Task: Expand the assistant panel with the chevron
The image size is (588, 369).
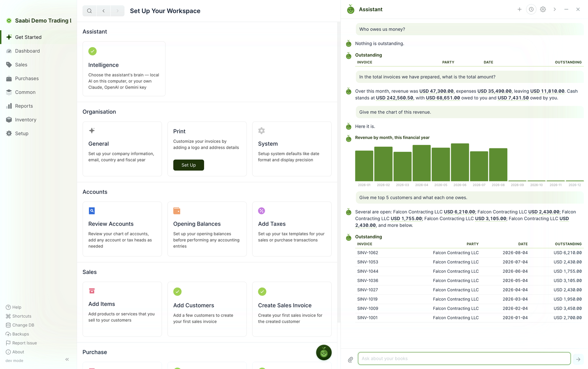Action: [x=555, y=9]
